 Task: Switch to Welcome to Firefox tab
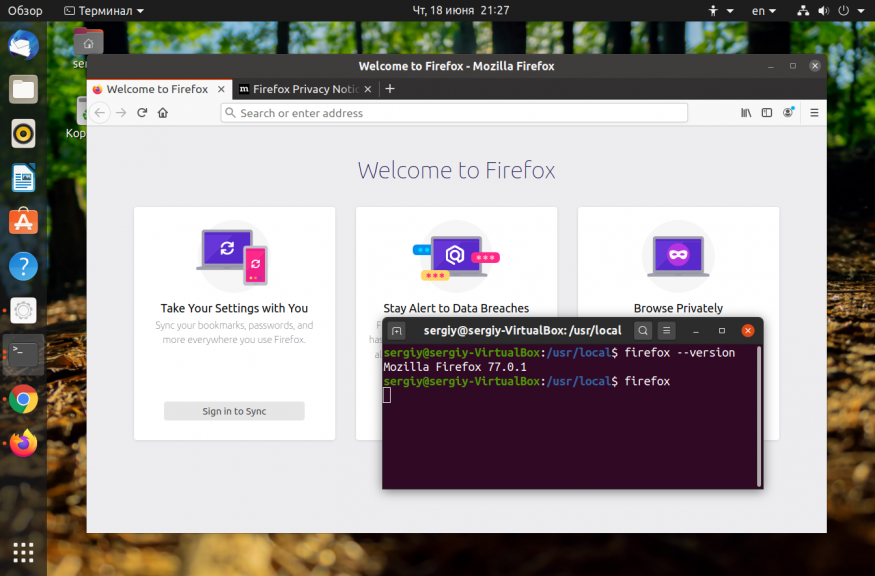click(160, 89)
